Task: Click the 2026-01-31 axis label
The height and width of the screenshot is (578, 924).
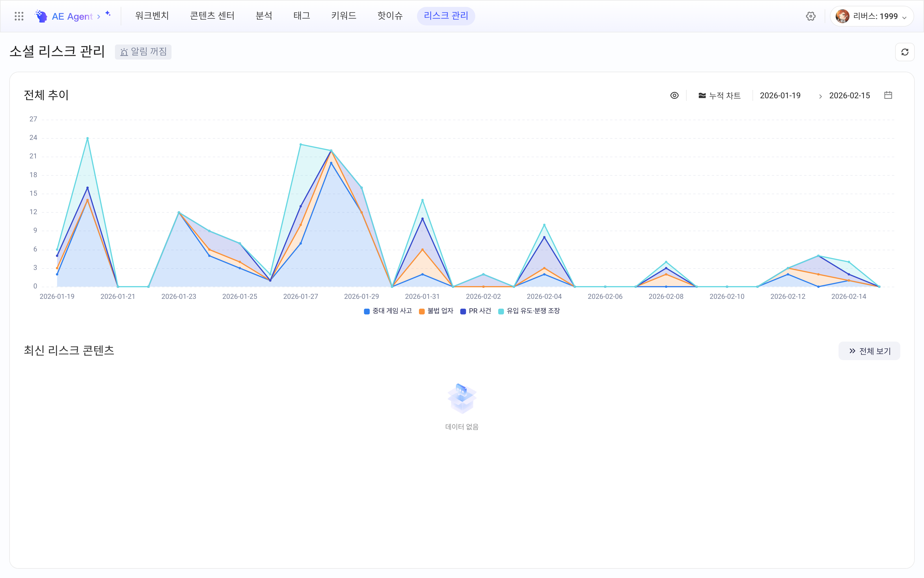Action: pos(422,297)
